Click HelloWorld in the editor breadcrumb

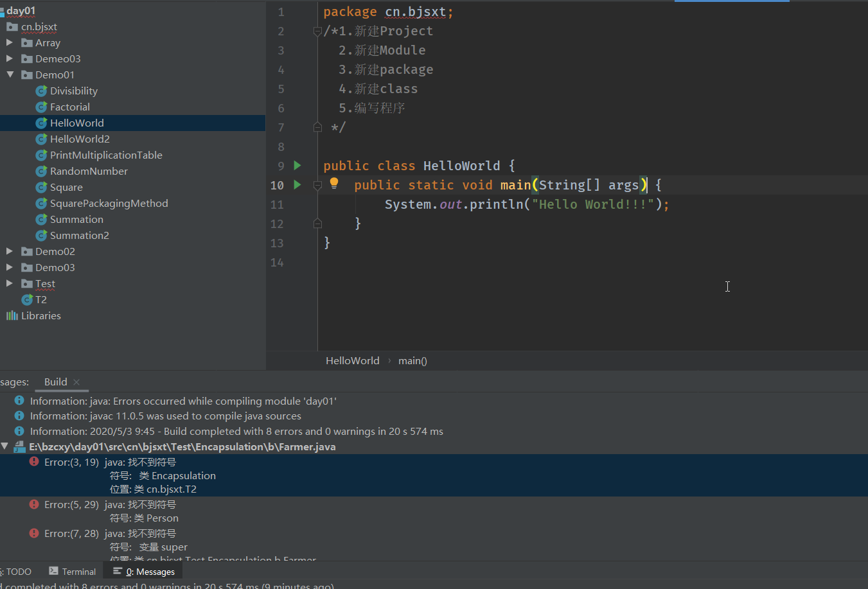click(352, 361)
